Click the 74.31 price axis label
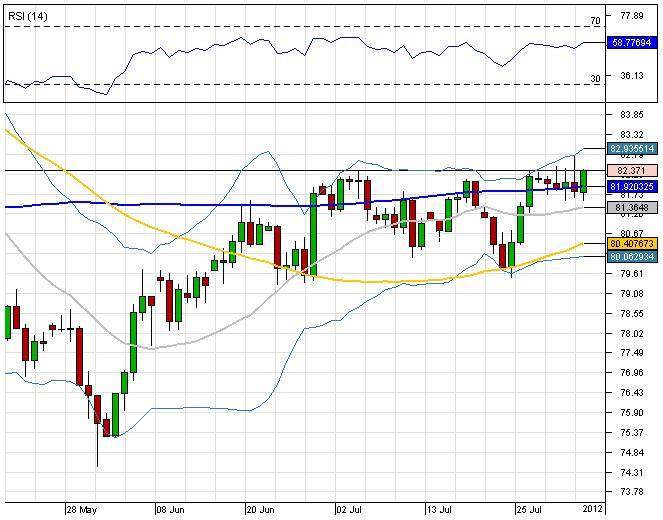Image resolution: width=663 pixels, height=520 pixels. pos(631,473)
